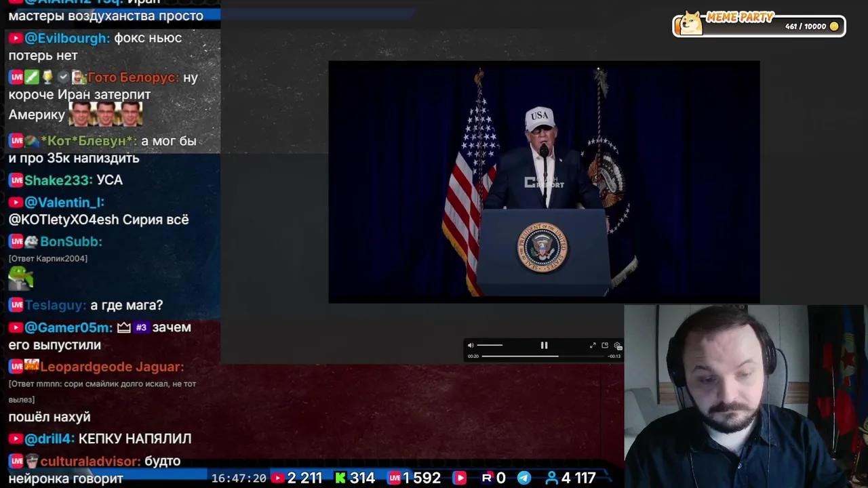Click the crown badge next to @Gamer05m
Image resolution: width=868 pixels, height=488 pixels.
(123, 327)
